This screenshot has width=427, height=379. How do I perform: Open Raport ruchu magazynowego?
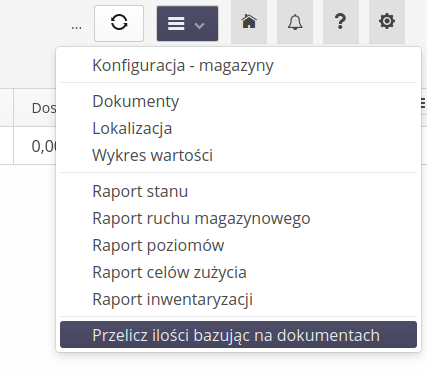coord(238,218)
